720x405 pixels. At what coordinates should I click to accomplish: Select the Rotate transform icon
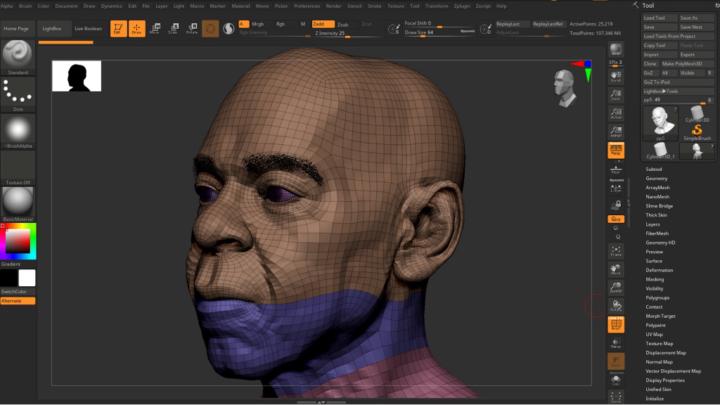click(191, 28)
